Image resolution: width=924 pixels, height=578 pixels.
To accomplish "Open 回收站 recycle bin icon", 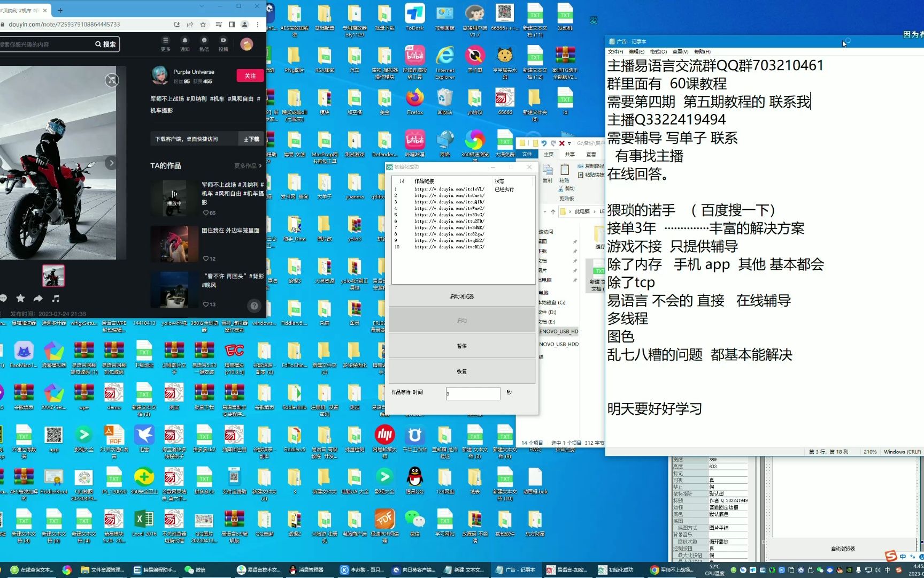I will pos(445,102).
